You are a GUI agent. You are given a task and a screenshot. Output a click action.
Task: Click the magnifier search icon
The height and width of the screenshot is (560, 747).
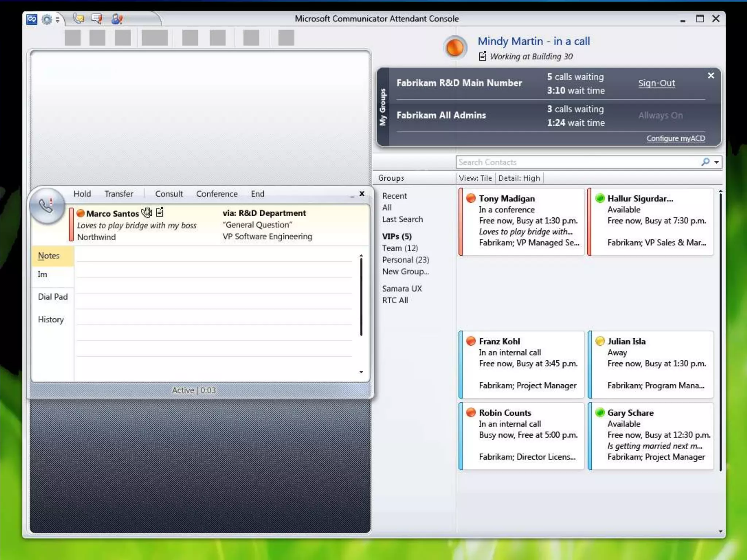pyautogui.click(x=705, y=162)
